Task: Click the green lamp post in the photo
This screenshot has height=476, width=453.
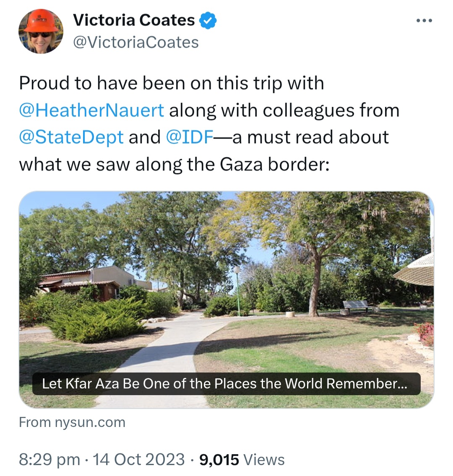Action: pos(238,289)
